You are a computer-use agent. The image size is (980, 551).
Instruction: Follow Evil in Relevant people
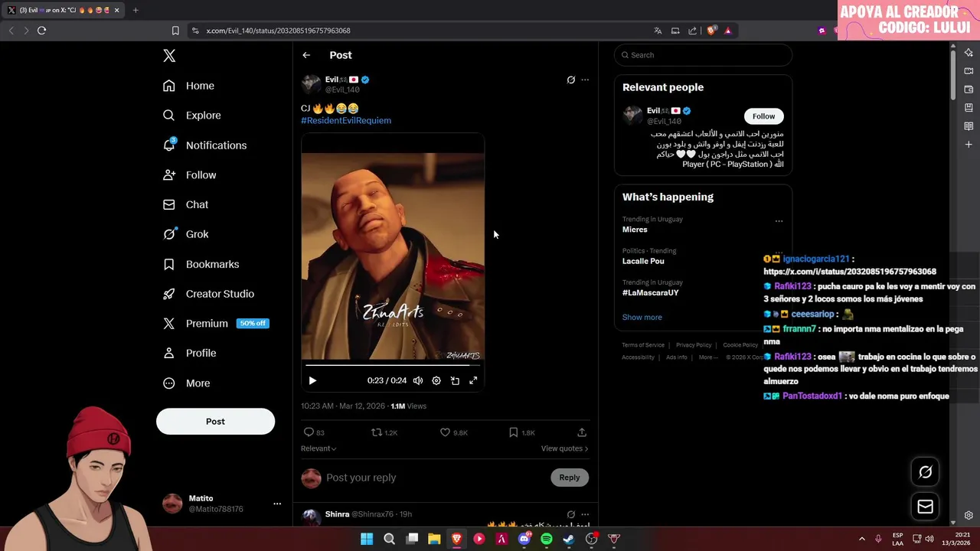point(763,116)
